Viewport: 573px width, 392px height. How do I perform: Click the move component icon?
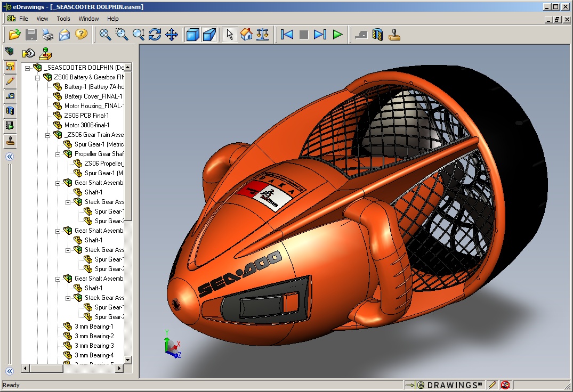click(45, 54)
